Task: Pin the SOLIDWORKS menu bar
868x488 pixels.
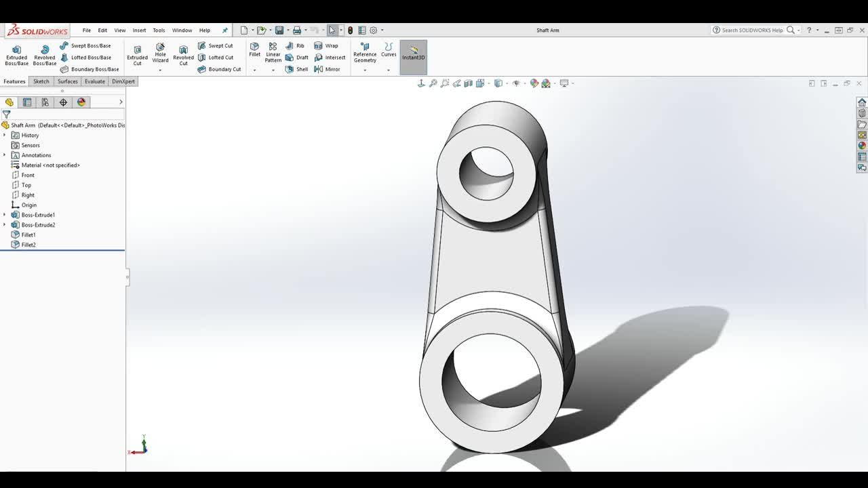Action: (225, 30)
